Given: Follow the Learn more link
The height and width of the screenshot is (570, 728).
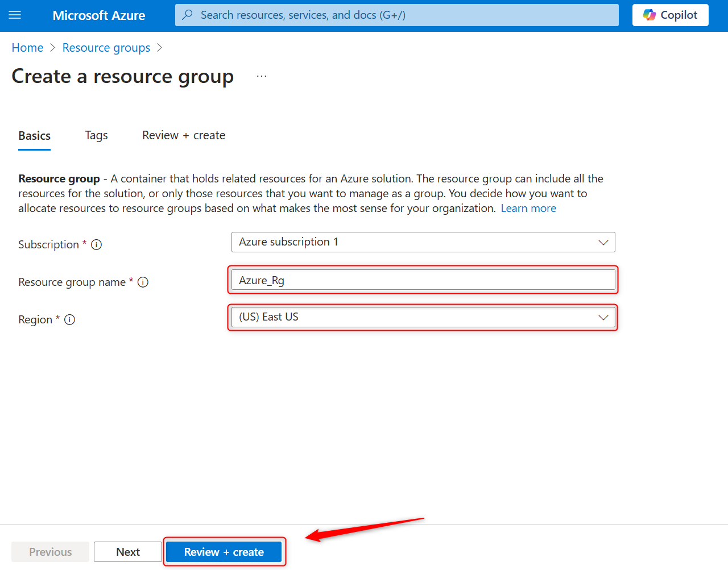Looking at the screenshot, I should 528,209.
